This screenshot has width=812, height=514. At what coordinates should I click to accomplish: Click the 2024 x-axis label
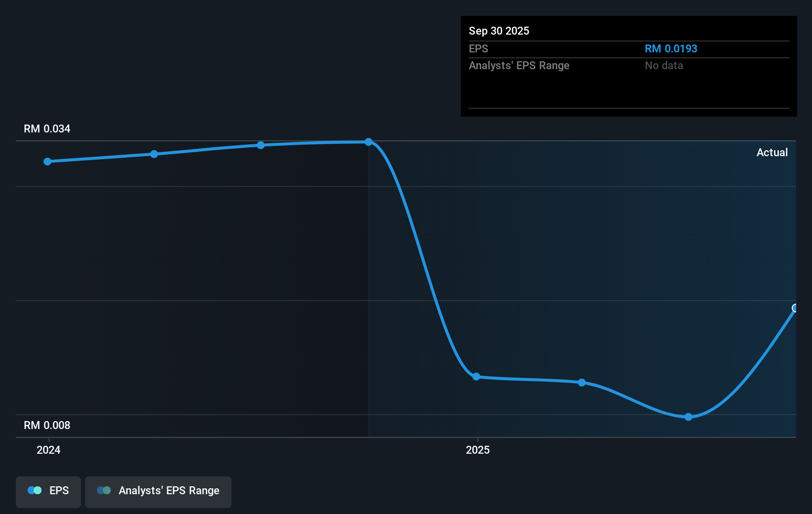[48, 450]
